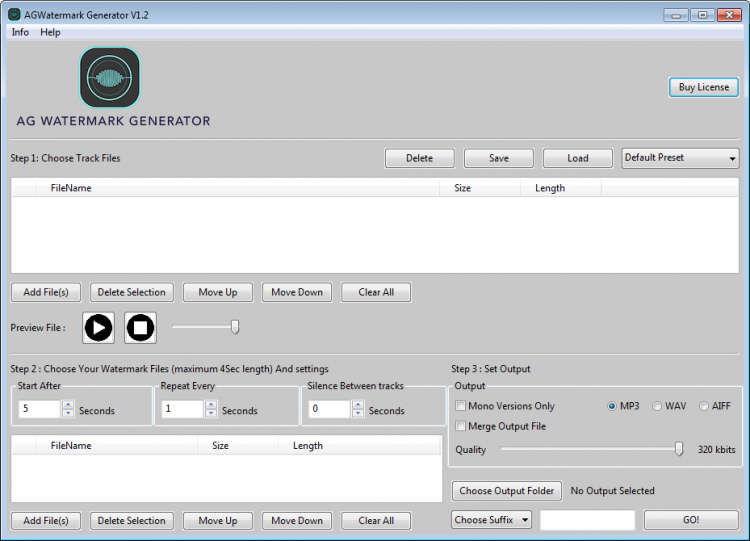The width and height of the screenshot is (750, 541).
Task: Increase the Repeat Every seconds value
Action: click(x=211, y=404)
